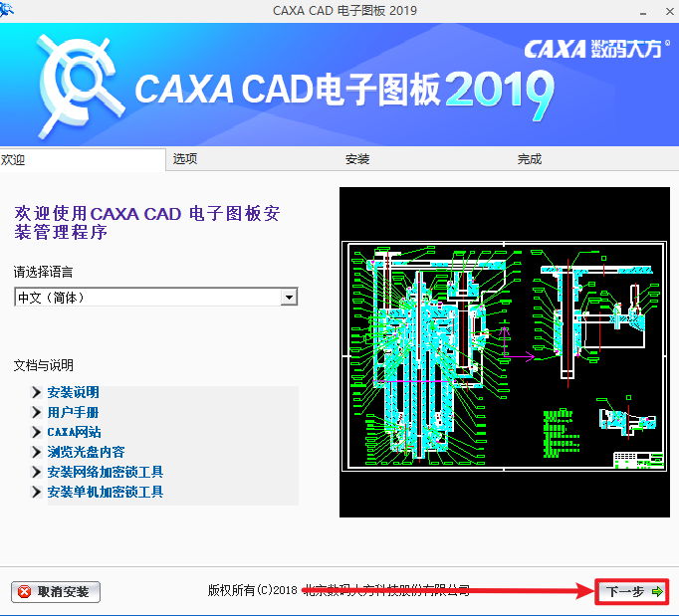Click the arrow icon beside 安装单机加密锁工具
Image resolution: width=679 pixels, height=616 pixels.
pos(37,492)
